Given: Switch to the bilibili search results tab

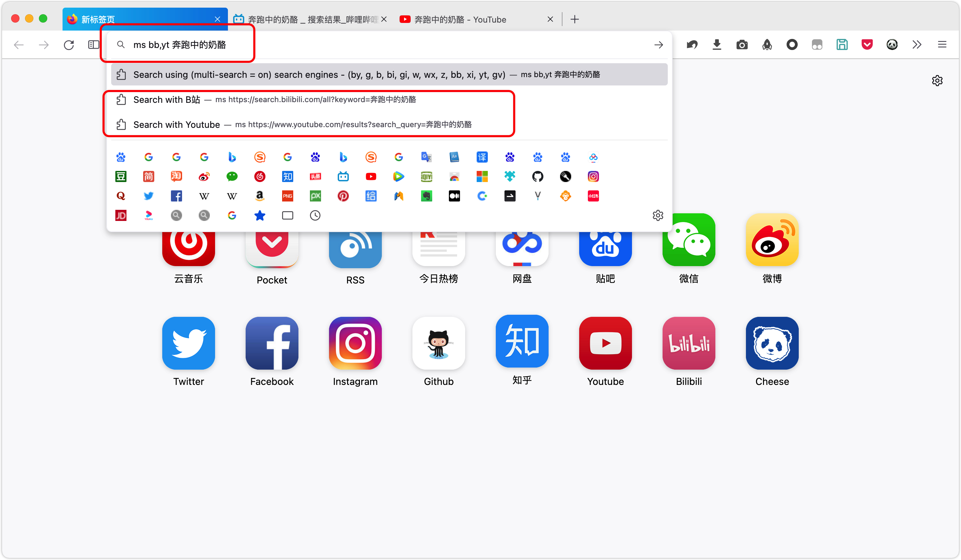Looking at the screenshot, I should point(305,19).
